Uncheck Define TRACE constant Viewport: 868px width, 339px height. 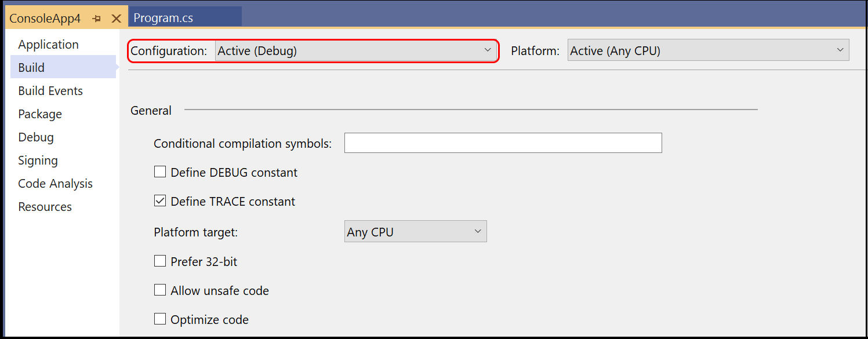tap(160, 201)
